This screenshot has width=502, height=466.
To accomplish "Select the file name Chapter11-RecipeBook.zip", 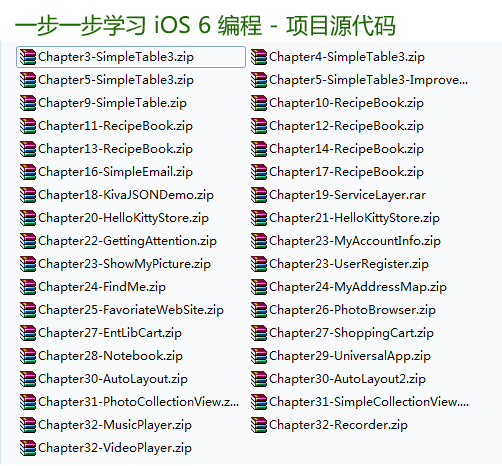I will (x=115, y=126).
